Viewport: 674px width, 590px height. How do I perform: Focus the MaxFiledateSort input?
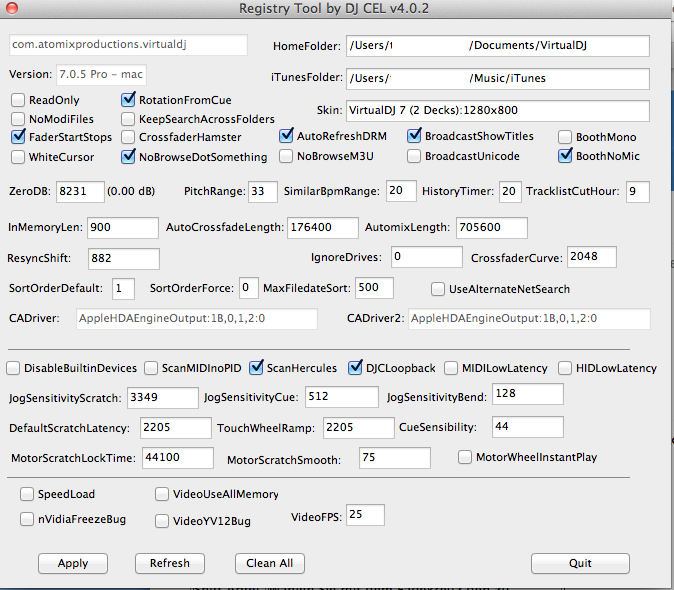point(374,288)
